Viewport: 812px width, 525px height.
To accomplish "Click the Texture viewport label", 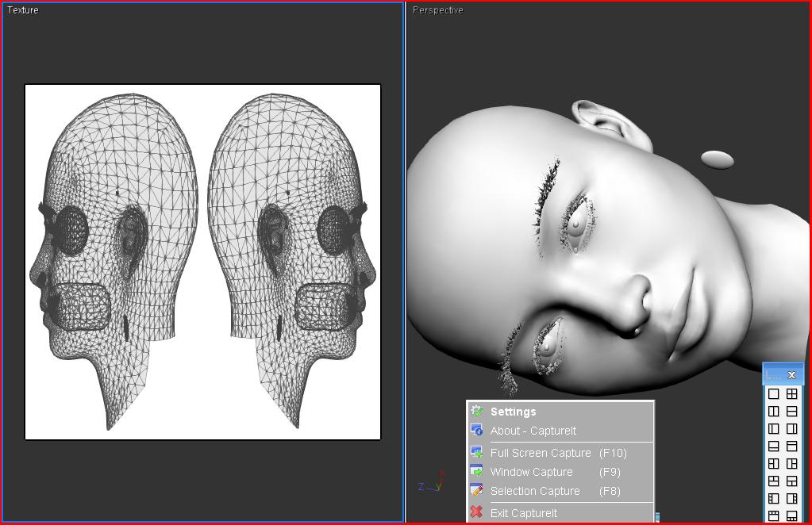I will pos(23,10).
